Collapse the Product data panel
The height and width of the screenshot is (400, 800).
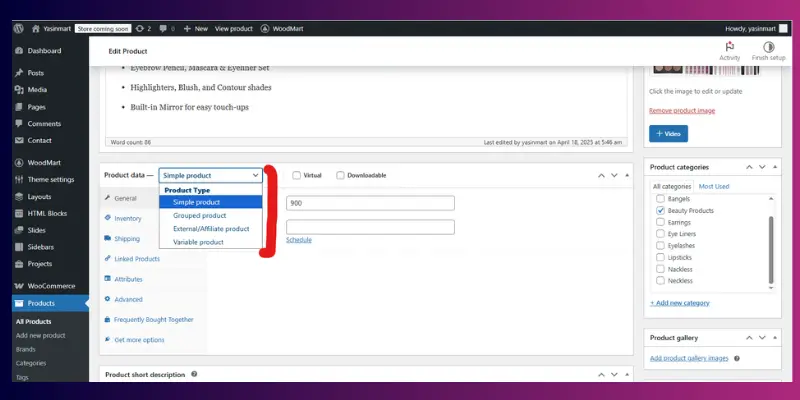[x=627, y=175]
